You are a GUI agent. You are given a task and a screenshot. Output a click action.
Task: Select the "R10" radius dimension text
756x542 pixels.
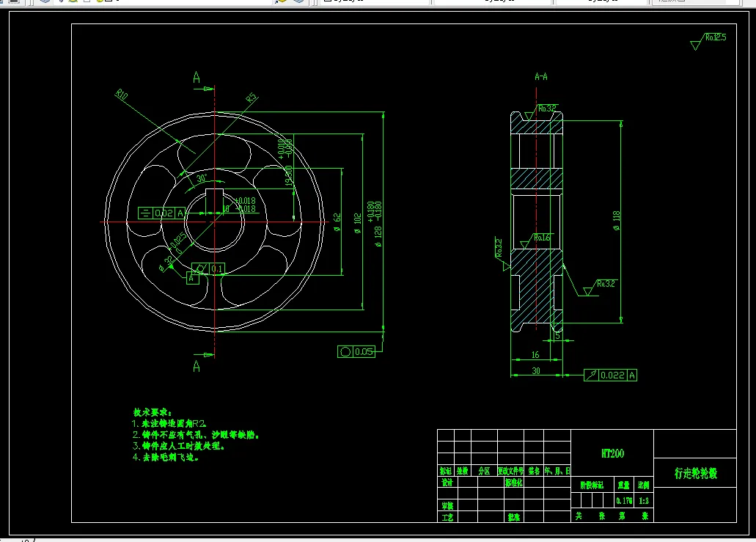click(122, 95)
